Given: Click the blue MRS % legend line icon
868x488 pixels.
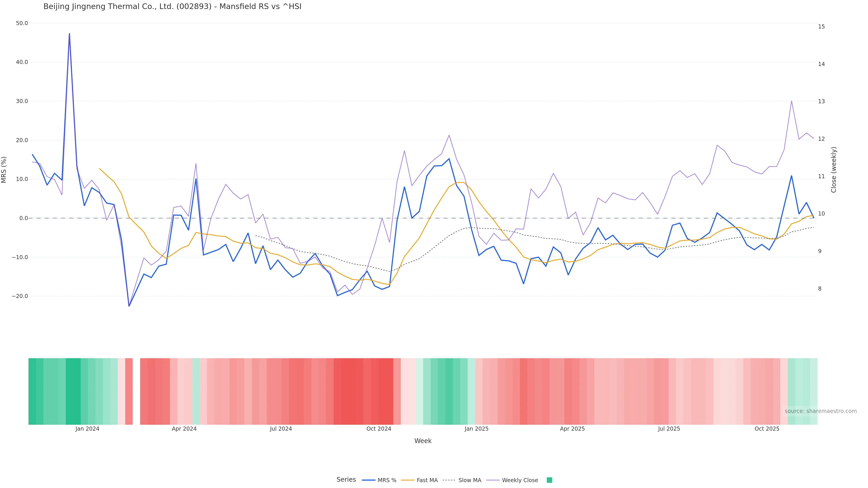Looking at the screenshot, I should (369, 480).
